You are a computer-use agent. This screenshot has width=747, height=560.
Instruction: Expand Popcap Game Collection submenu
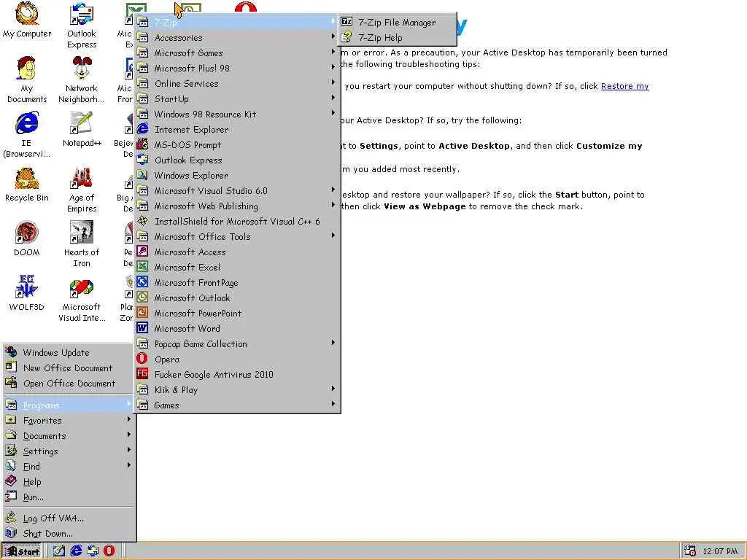pos(237,344)
